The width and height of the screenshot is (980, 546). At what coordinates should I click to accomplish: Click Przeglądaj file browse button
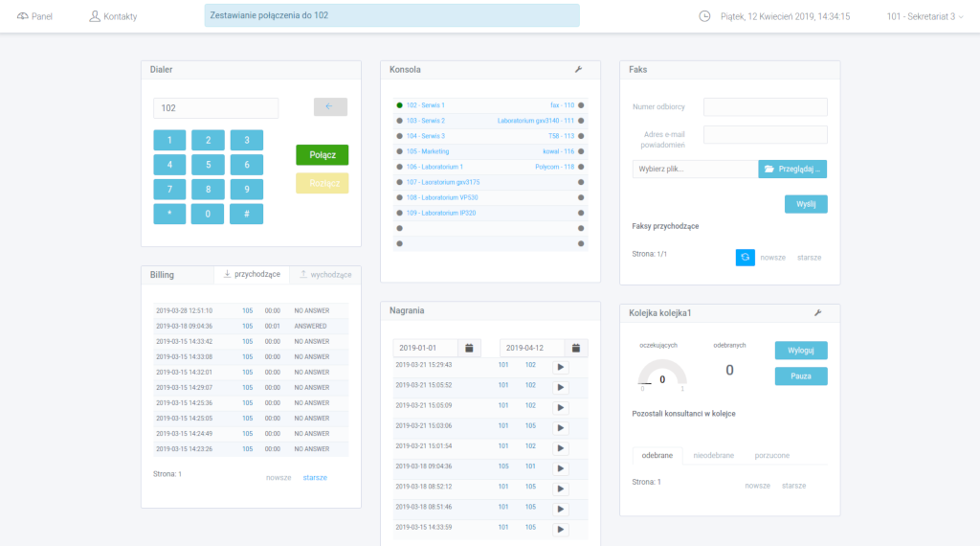click(x=792, y=169)
